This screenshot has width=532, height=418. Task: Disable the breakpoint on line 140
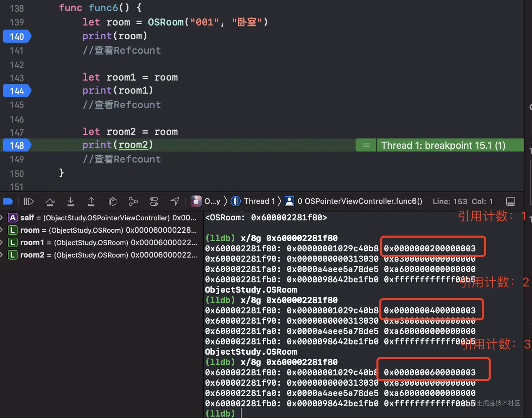coord(17,37)
